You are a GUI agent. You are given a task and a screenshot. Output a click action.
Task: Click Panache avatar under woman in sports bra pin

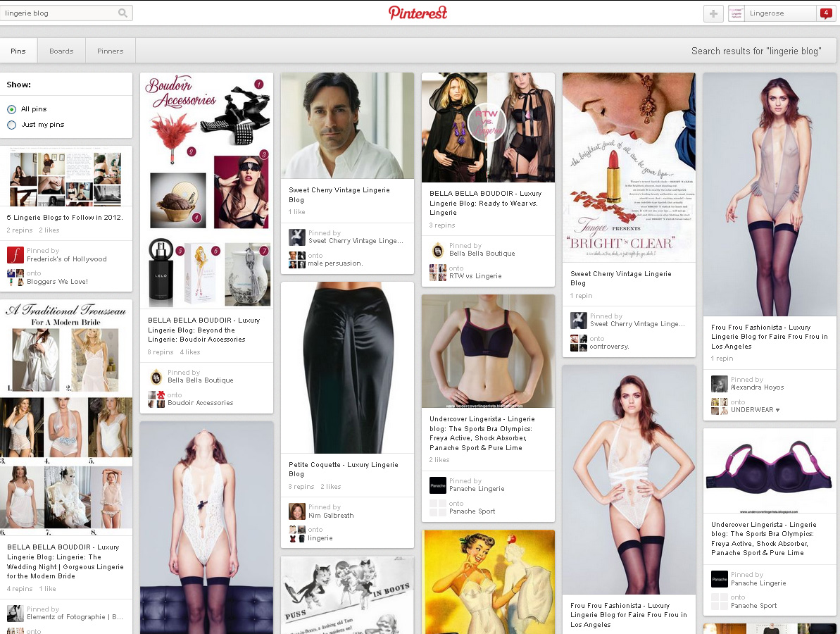pos(438,485)
